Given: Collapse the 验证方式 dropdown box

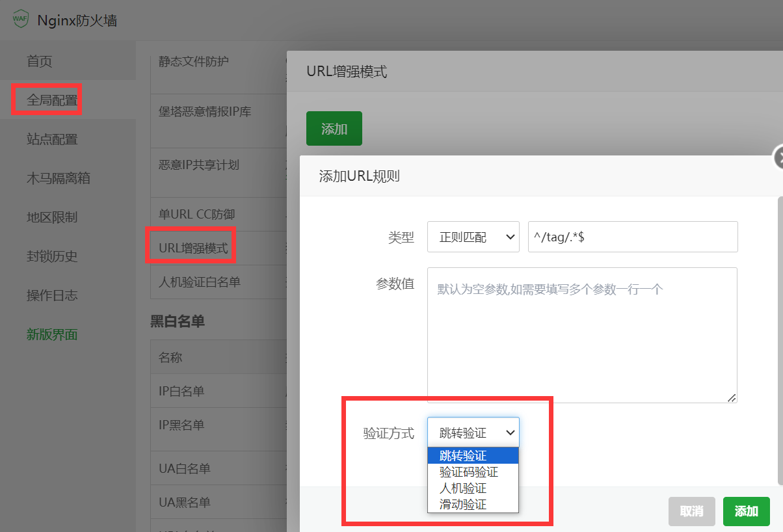Looking at the screenshot, I should coord(473,432).
